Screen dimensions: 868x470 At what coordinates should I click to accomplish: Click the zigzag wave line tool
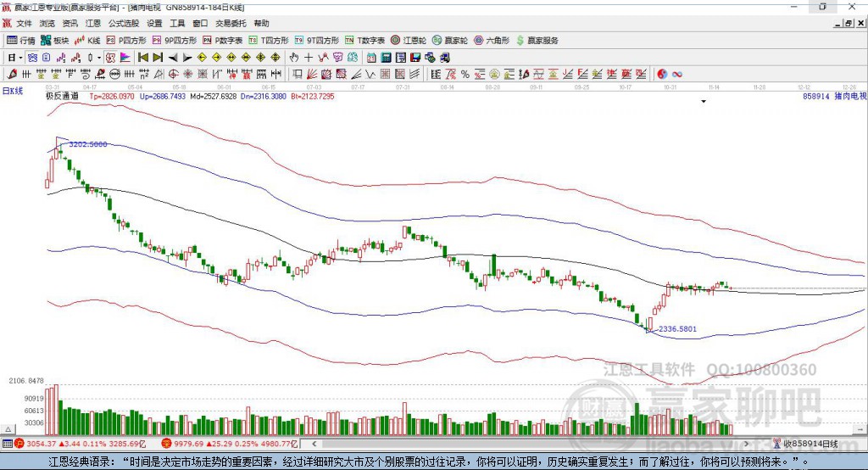[370, 74]
